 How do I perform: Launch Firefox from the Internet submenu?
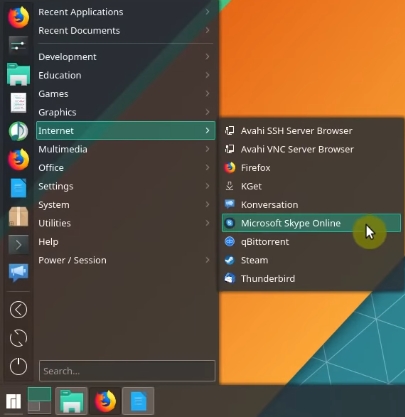click(311, 168)
